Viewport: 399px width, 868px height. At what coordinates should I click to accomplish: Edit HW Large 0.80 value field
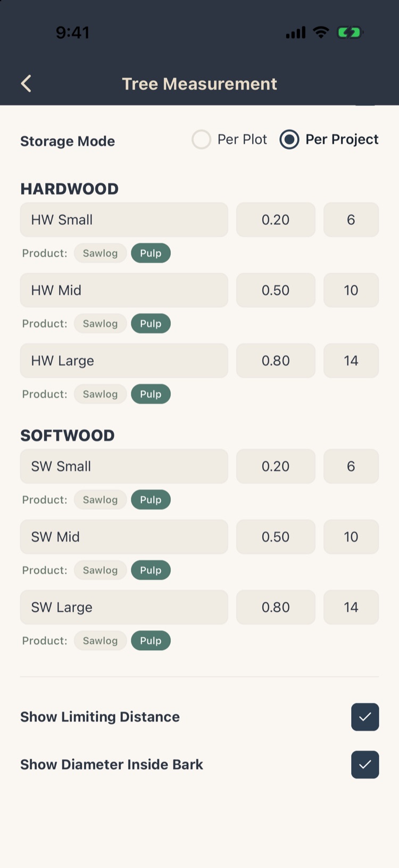(276, 361)
